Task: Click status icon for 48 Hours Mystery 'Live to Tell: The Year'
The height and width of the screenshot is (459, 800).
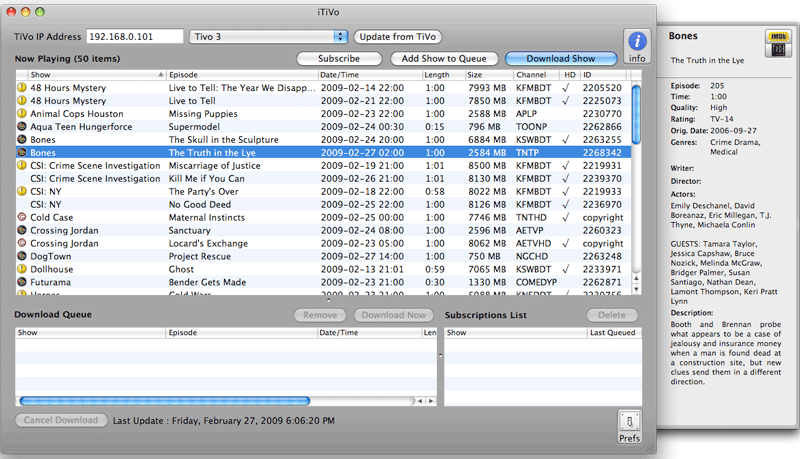Action: point(21,88)
